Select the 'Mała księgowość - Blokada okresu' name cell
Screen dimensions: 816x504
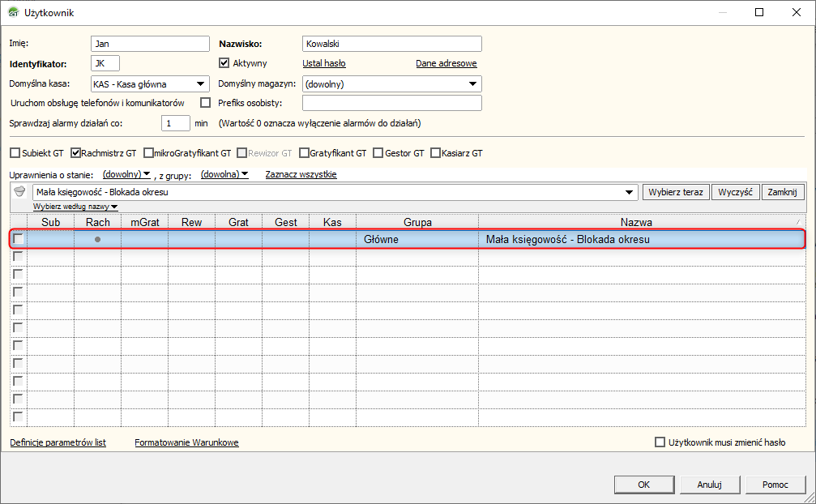tap(642, 239)
